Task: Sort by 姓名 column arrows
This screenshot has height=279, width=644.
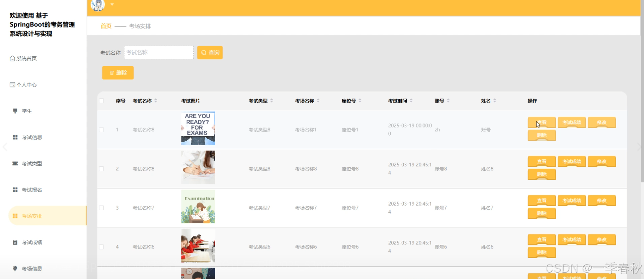Action: click(495, 101)
